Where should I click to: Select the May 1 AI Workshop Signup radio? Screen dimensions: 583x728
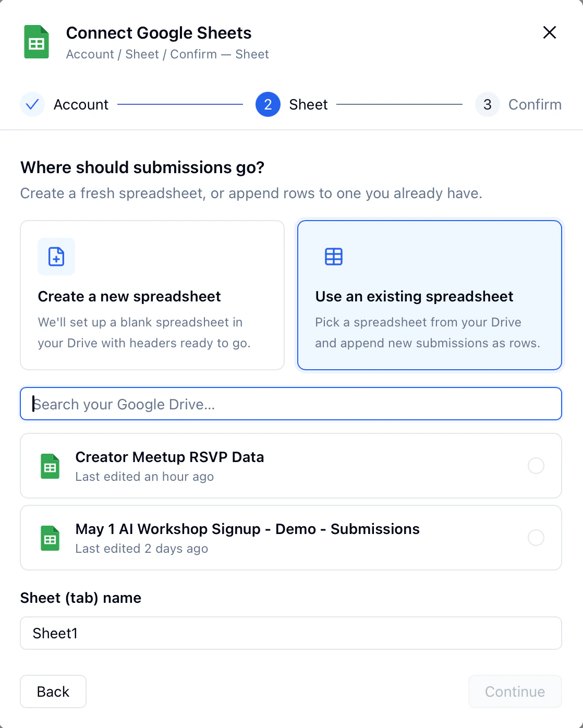pos(536,538)
